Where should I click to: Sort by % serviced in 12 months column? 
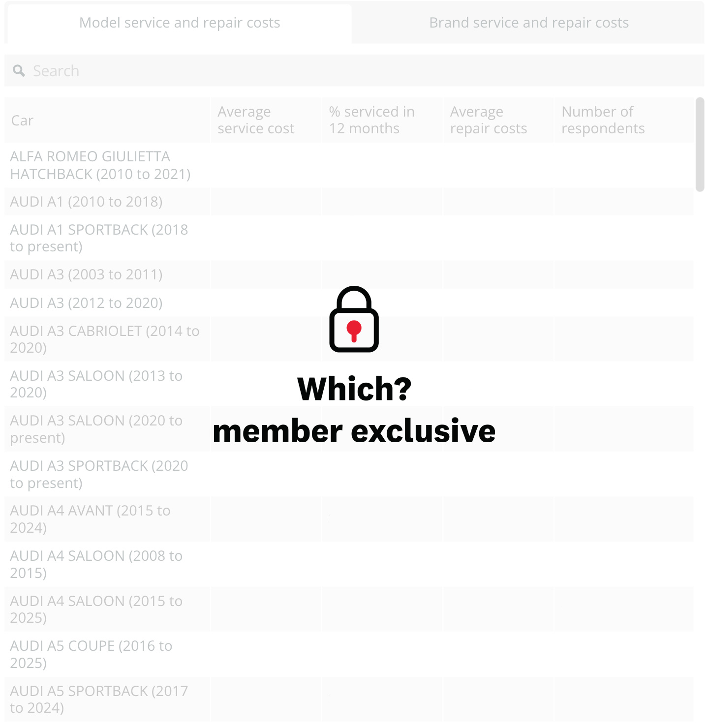(x=372, y=120)
